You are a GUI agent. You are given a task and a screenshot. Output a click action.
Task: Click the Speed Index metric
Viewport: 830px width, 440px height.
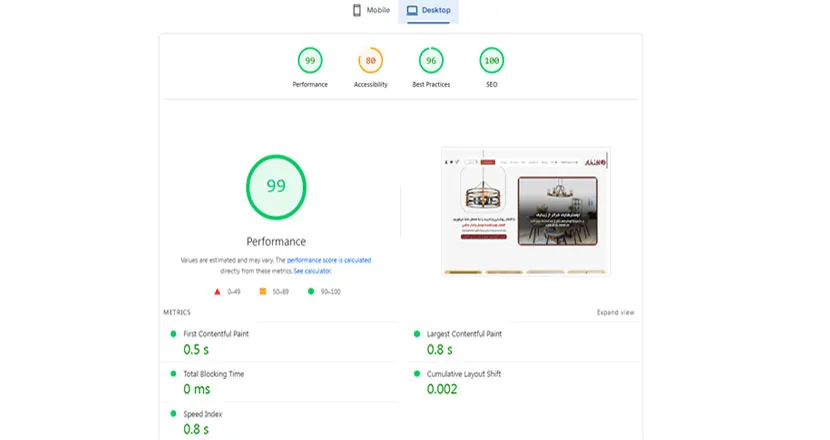click(x=203, y=413)
